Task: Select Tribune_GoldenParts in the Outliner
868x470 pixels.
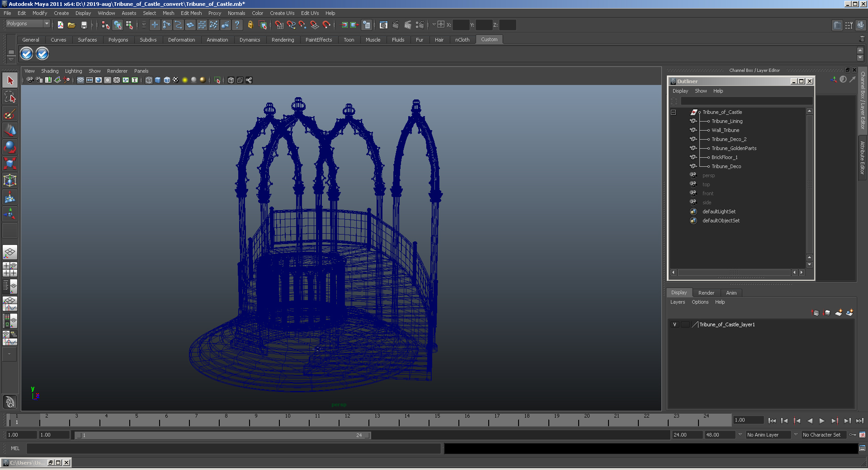Action: point(734,148)
